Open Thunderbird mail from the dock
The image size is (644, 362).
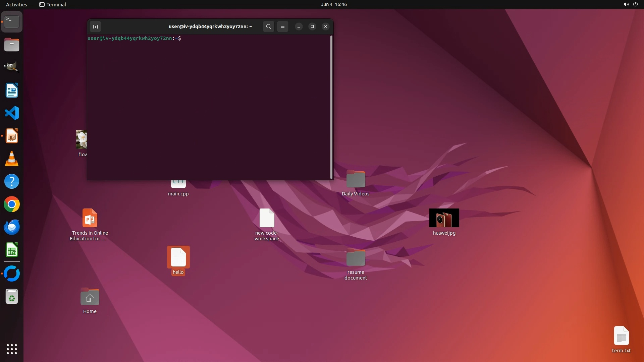click(12, 227)
